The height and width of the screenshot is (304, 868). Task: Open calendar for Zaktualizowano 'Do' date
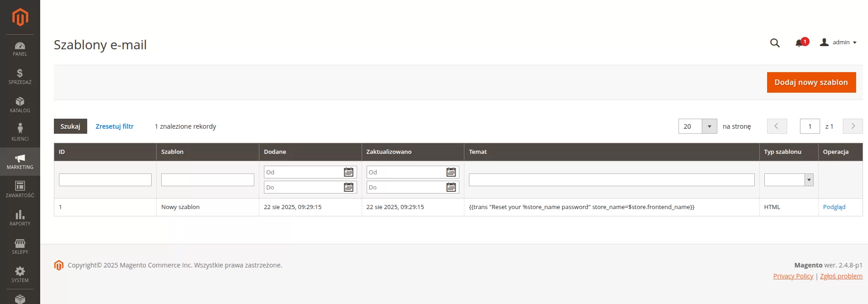[451, 187]
